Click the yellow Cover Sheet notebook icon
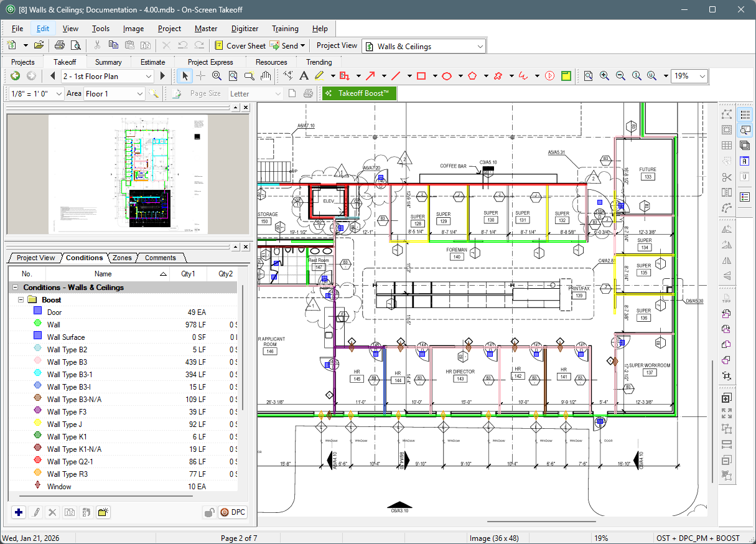 [219, 45]
